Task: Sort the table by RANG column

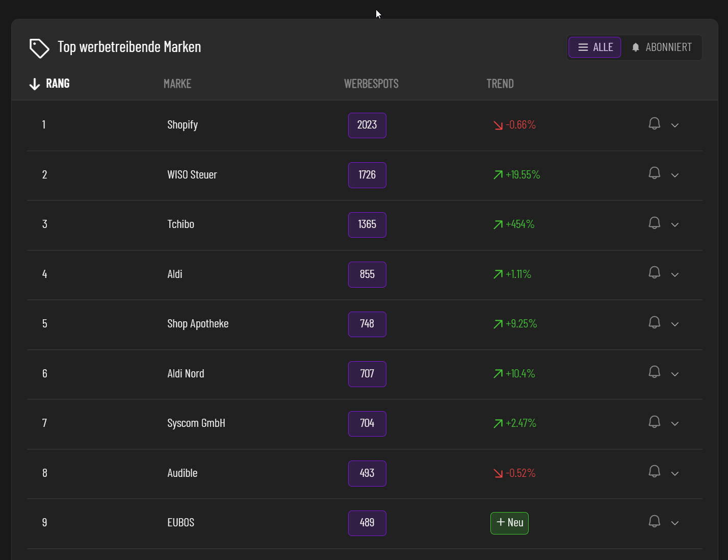Action: coord(49,84)
